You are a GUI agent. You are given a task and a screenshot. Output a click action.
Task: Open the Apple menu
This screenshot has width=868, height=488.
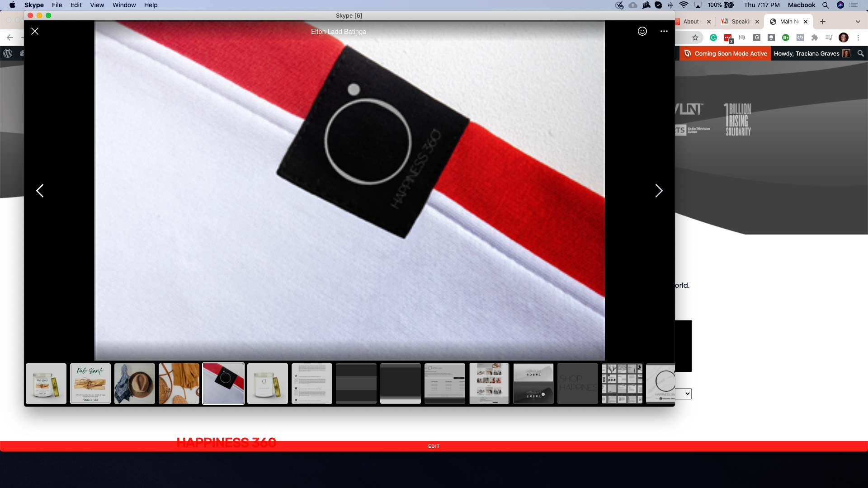tap(12, 5)
